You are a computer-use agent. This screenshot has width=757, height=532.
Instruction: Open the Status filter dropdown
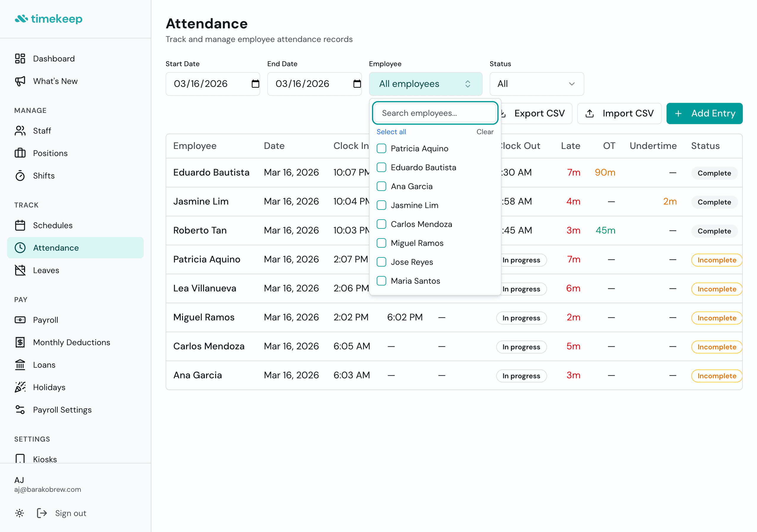[536, 84]
